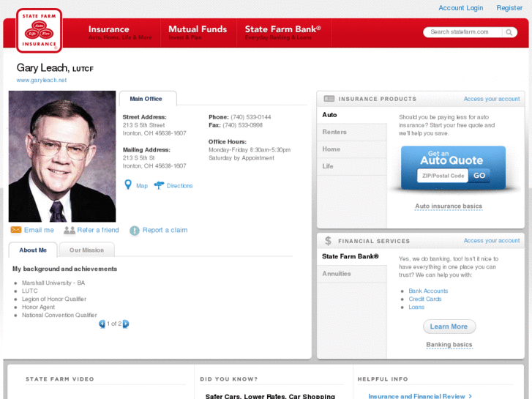Click the 'Gary Leach, LUTCF' heading
532x399 pixels.
point(55,68)
